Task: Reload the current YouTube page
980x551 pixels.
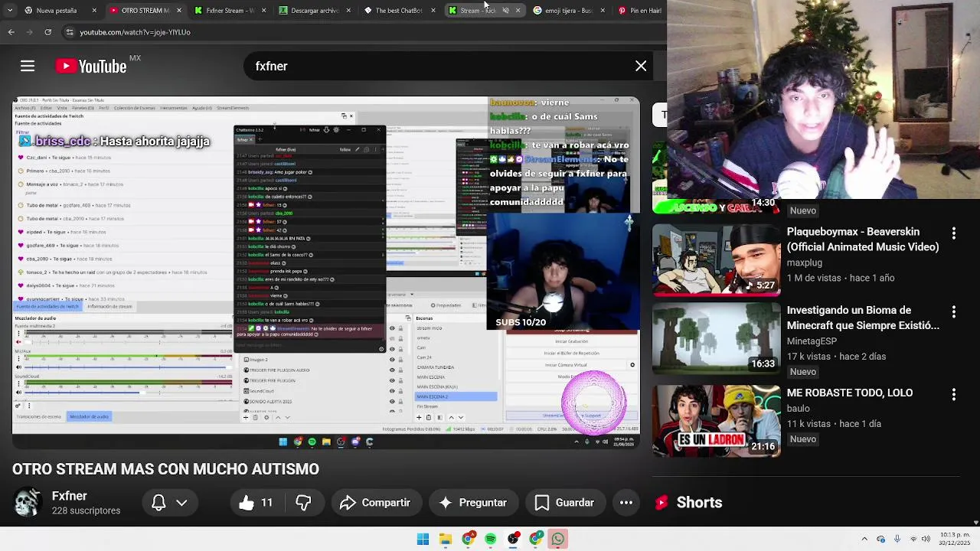Action: [47, 32]
